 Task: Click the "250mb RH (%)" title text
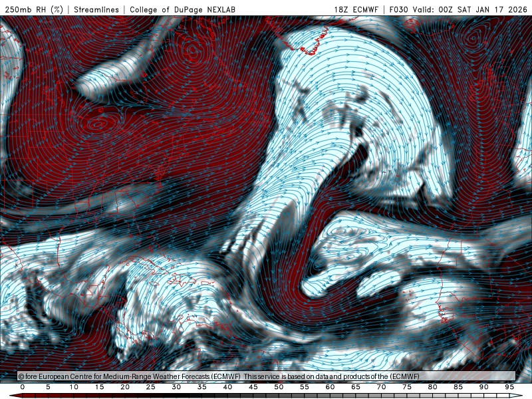click(34, 9)
